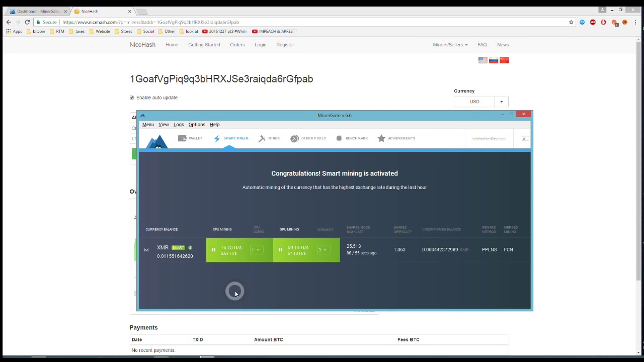The width and height of the screenshot is (644, 362).
Task: Open Other Pools in MinerGate
Action: pos(308,138)
